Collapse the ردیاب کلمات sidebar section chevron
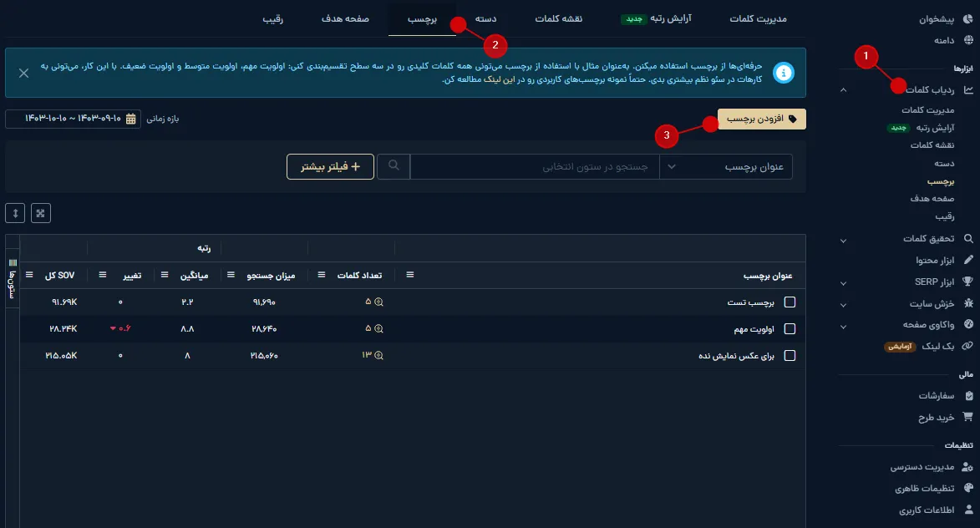The height and width of the screenshot is (528, 980). [x=843, y=90]
